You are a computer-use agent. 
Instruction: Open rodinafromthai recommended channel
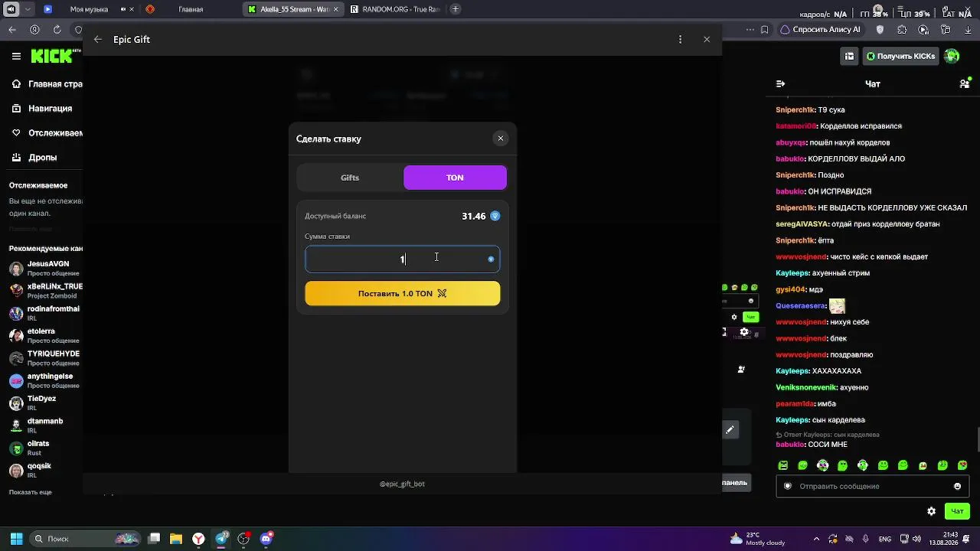point(44,314)
